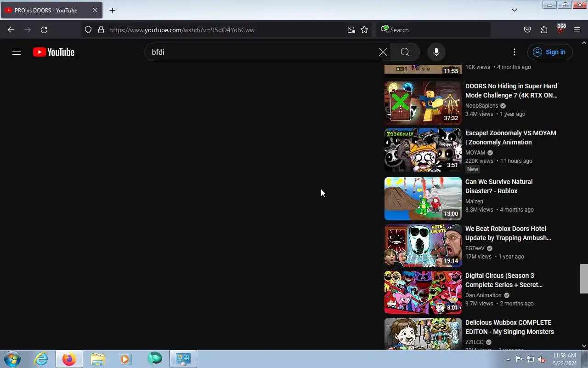Reload the current page
The image size is (588, 368).
point(44,30)
